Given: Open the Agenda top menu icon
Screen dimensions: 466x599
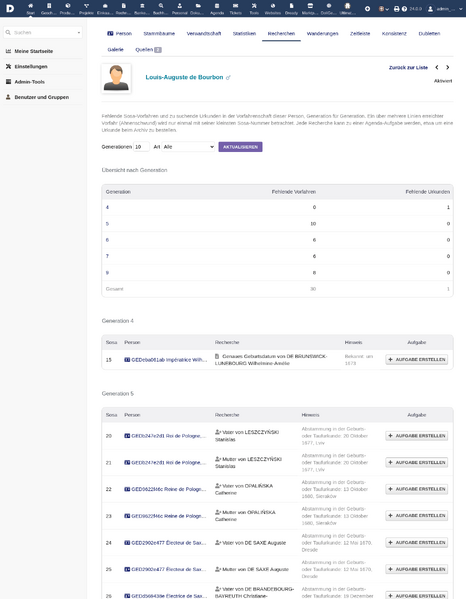Looking at the screenshot, I should [217, 6].
